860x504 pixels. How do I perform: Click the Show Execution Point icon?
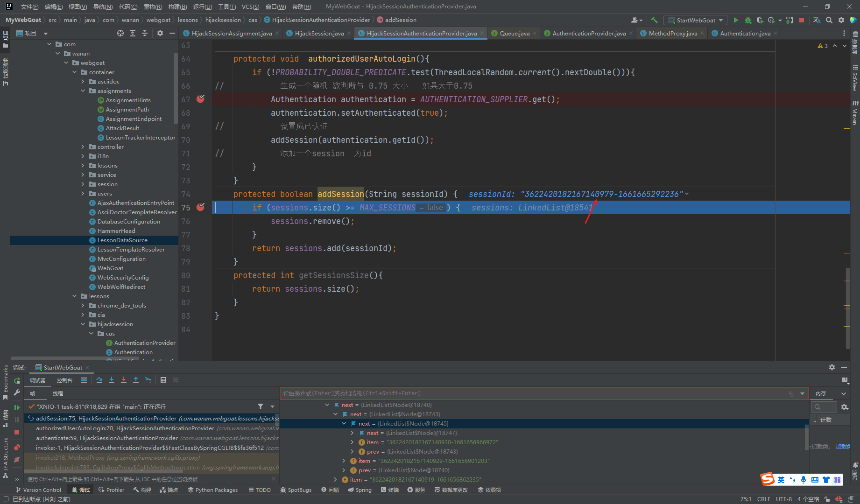pyautogui.click(x=84, y=380)
